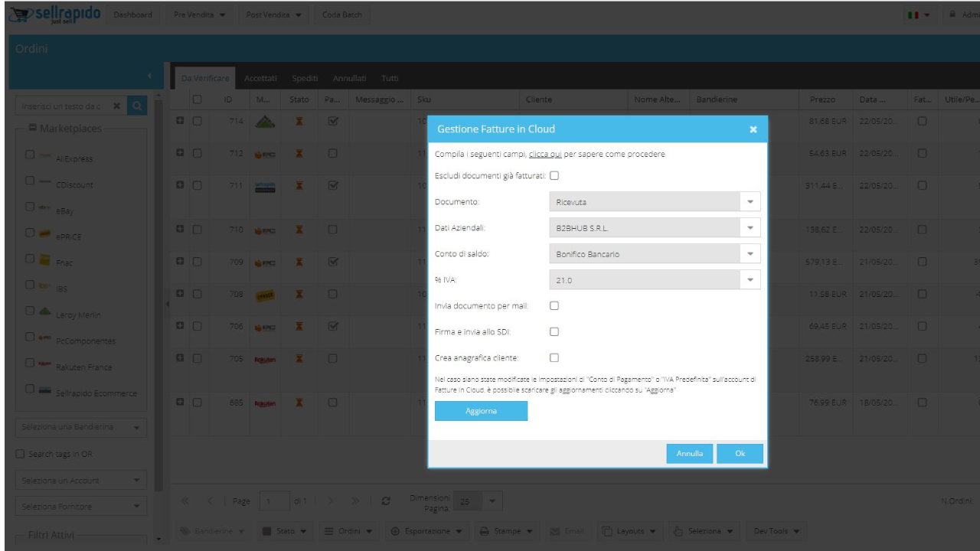Go to the last page double arrow

[x=356, y=500]
